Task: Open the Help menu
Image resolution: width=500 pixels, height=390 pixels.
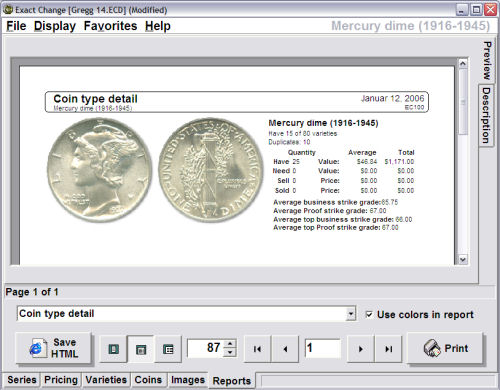Action: [x=158, y=26]
